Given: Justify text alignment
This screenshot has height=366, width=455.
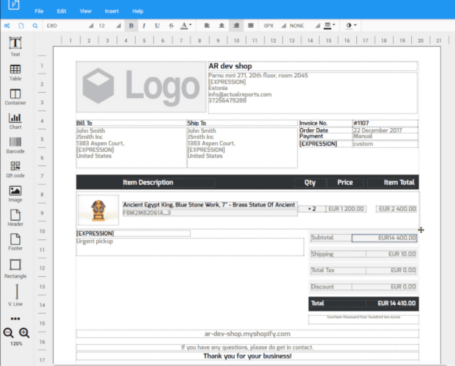Looking at the screenshot, I should tap(251, 26).
